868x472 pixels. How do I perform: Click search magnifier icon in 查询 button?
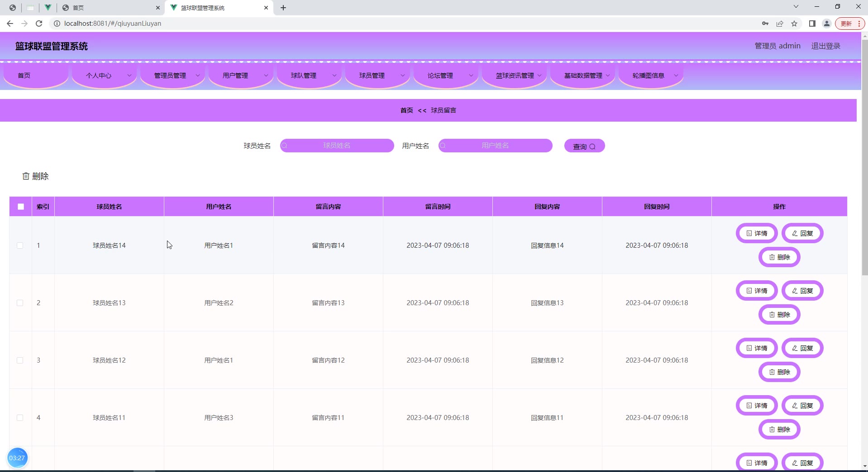592,146
